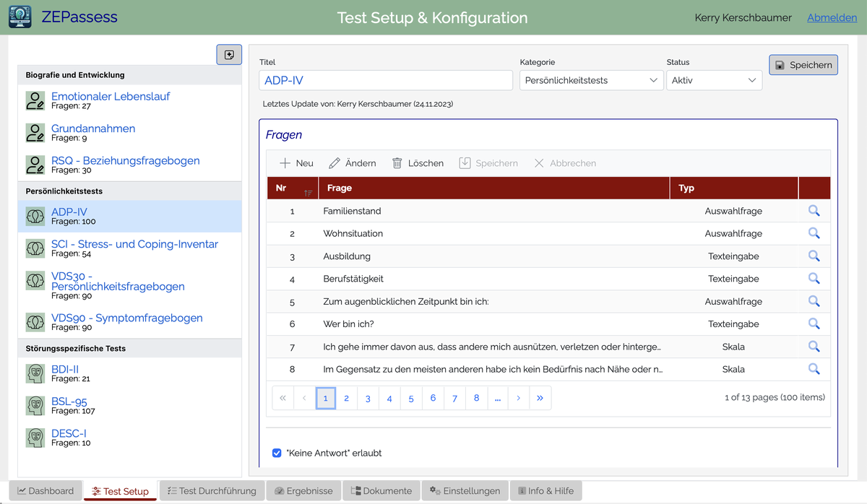Click the BDI-II test icon
867x504 pixels.
(x=35, y=373)
